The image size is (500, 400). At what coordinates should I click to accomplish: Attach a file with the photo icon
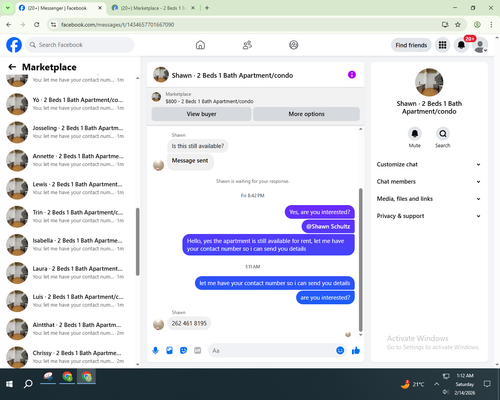click(169, 350)
